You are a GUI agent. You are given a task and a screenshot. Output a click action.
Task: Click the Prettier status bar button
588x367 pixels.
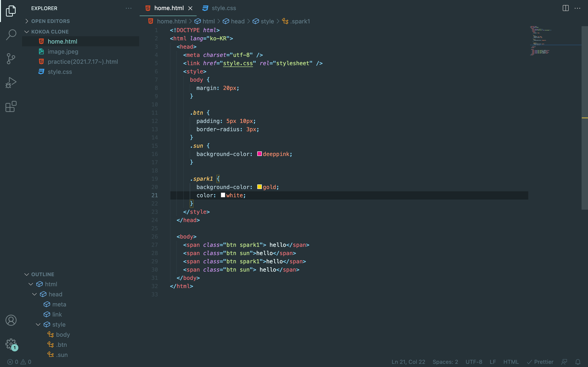(x=540, y=362)
